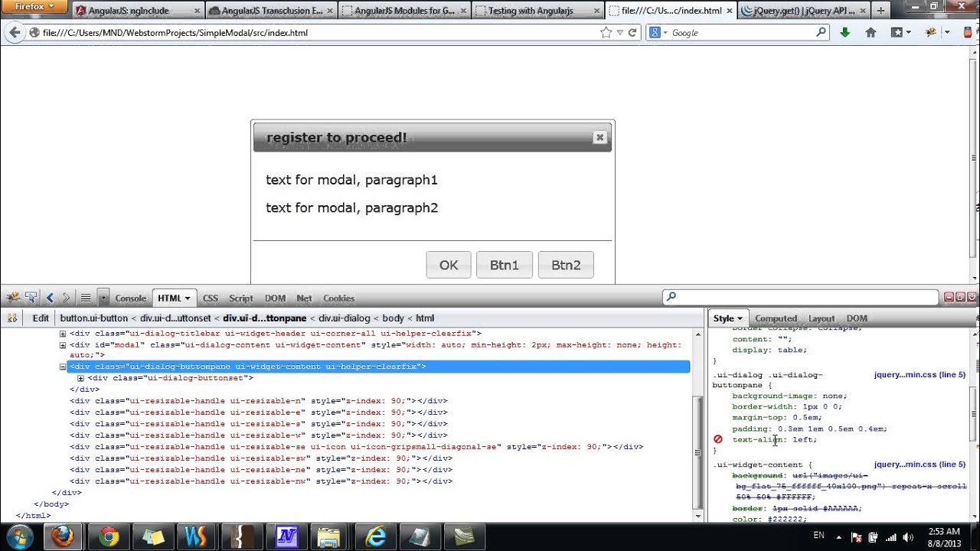
Task: Switch to the Console panel
Action: 130,298
